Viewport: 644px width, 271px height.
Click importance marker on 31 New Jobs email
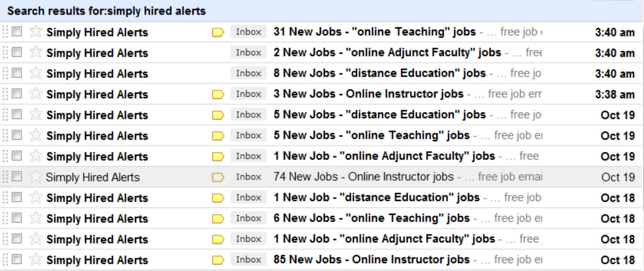[218, 32]
